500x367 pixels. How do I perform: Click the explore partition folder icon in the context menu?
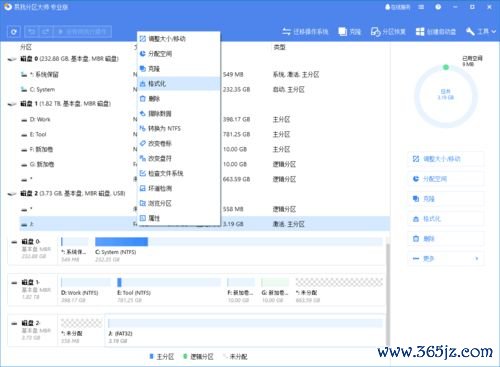click(x=143, y=203)
